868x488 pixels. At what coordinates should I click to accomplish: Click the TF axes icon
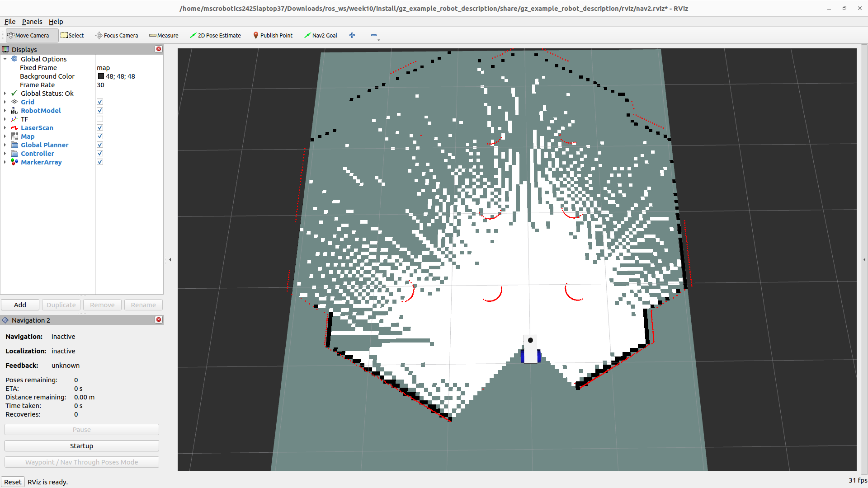(14, 119)
